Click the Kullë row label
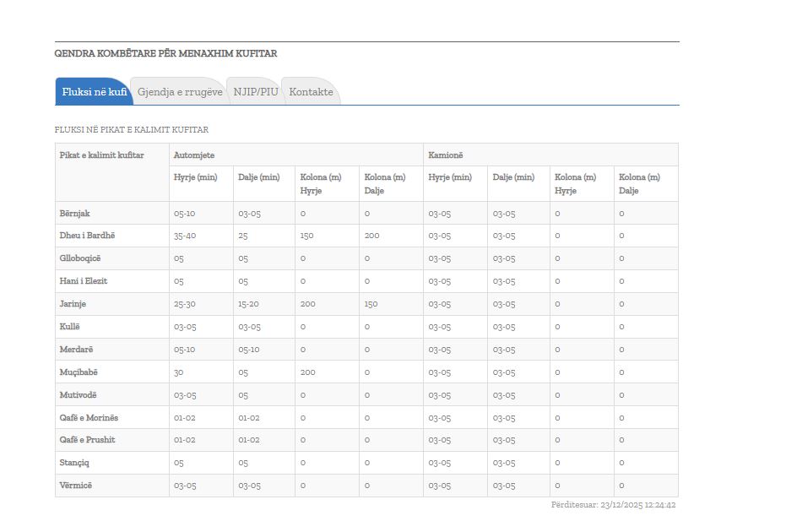 (69, 327)
